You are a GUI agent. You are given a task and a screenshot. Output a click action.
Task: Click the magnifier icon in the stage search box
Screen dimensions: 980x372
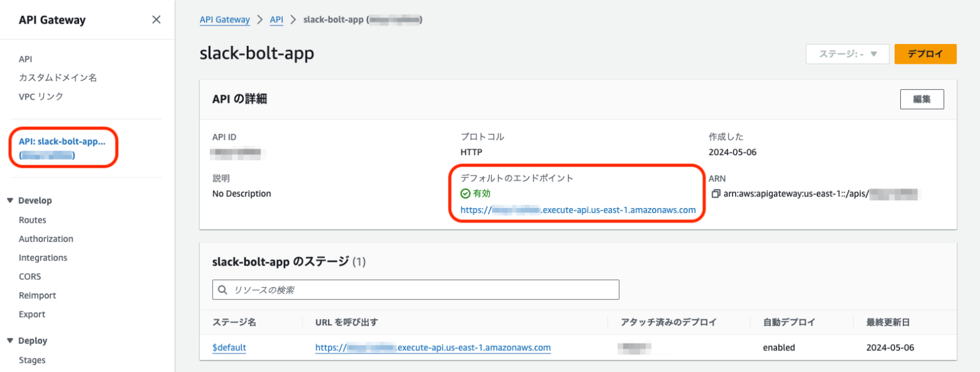click(x=223, y=290)
